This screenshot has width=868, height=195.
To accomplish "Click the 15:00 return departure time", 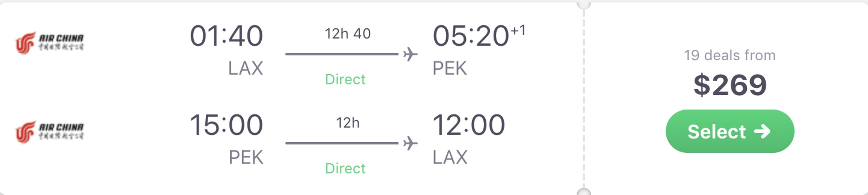I will pyautogui.click(x=226, y=125).
